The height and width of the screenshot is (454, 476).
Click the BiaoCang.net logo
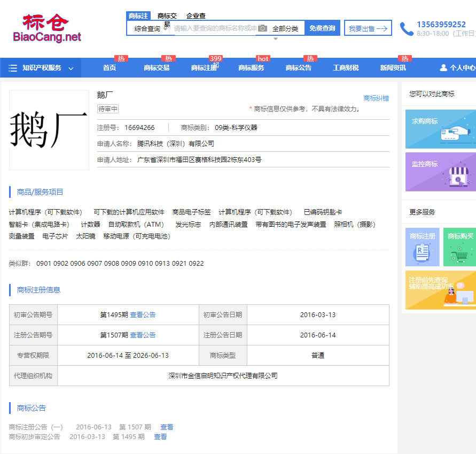pyautogui.click(x=47, y=28)
